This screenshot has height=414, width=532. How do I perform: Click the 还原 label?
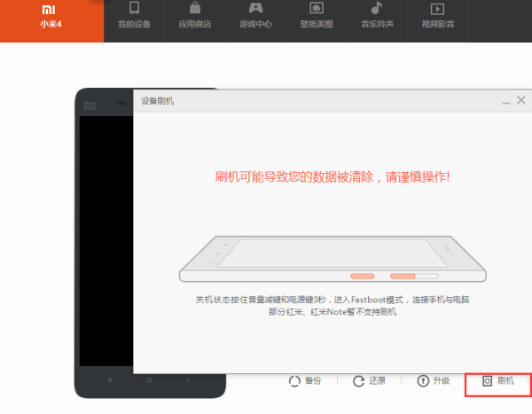378,380
